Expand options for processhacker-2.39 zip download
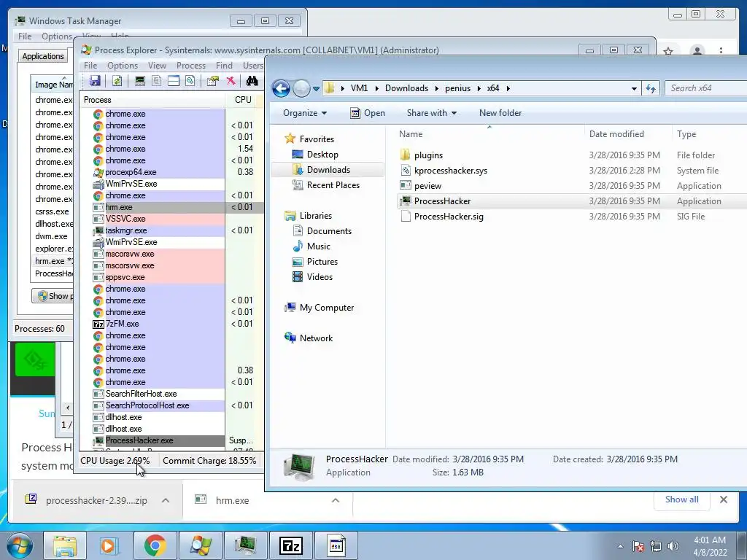The width and height of the screenshot is (747, 560). (166, 500)
